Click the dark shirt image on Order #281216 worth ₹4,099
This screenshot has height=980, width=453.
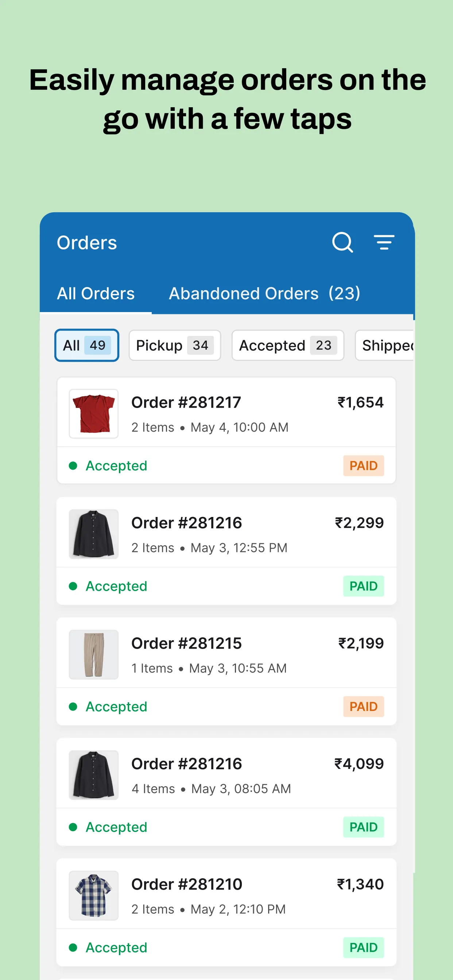point(93,775)
